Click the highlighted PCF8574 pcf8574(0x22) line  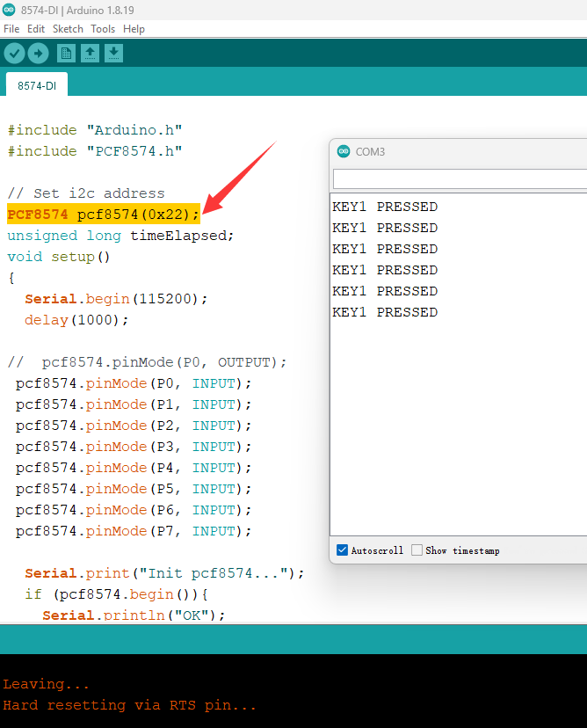[104, 215]
